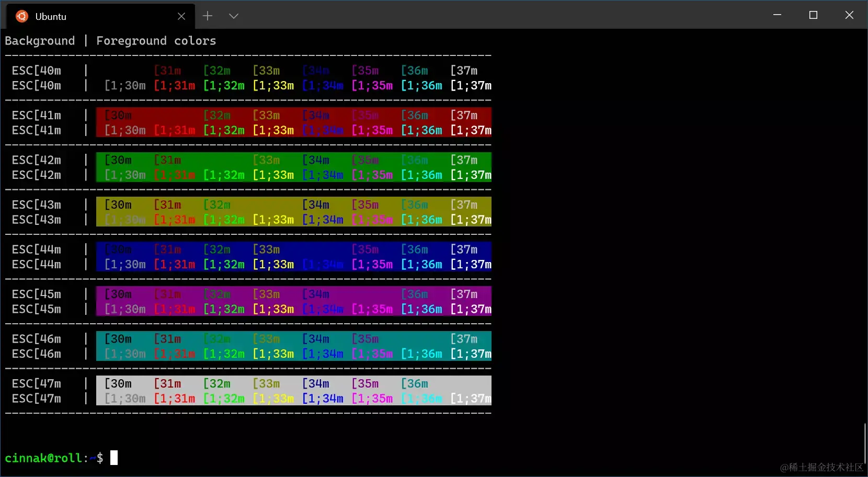Click the terminal vertical scrollbar thumb

click(865, 444)
